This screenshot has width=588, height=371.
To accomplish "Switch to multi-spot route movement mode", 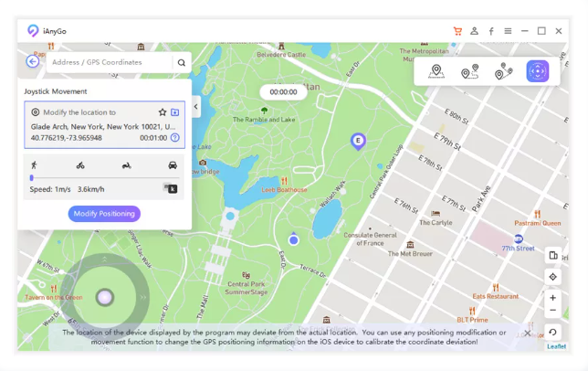I will [x=503, y=71].
